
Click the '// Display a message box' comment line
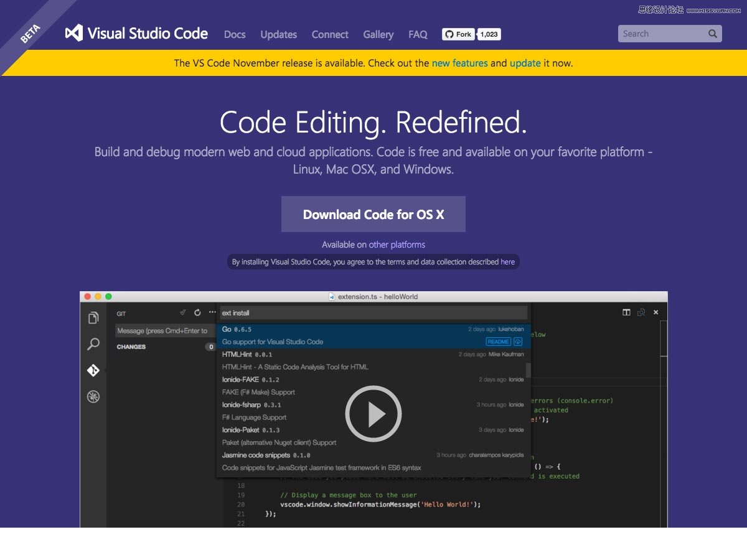click(x=349, y=495)
